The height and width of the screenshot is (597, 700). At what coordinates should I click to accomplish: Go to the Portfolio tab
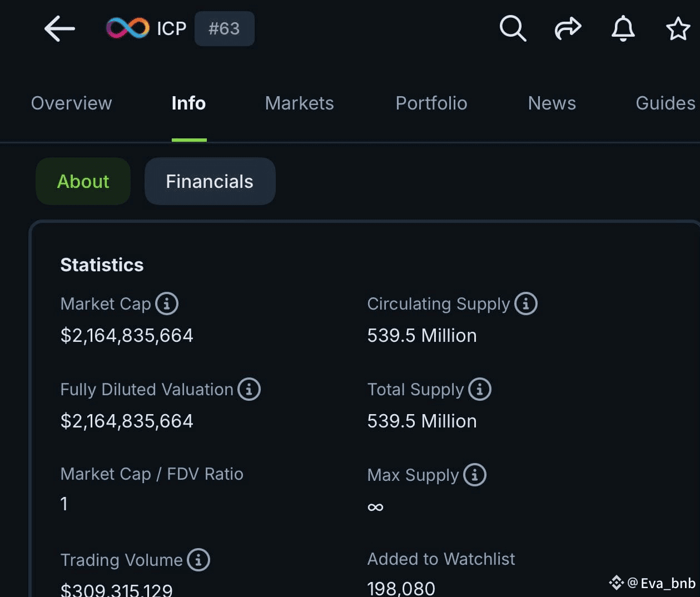click(x=431, y=103)
